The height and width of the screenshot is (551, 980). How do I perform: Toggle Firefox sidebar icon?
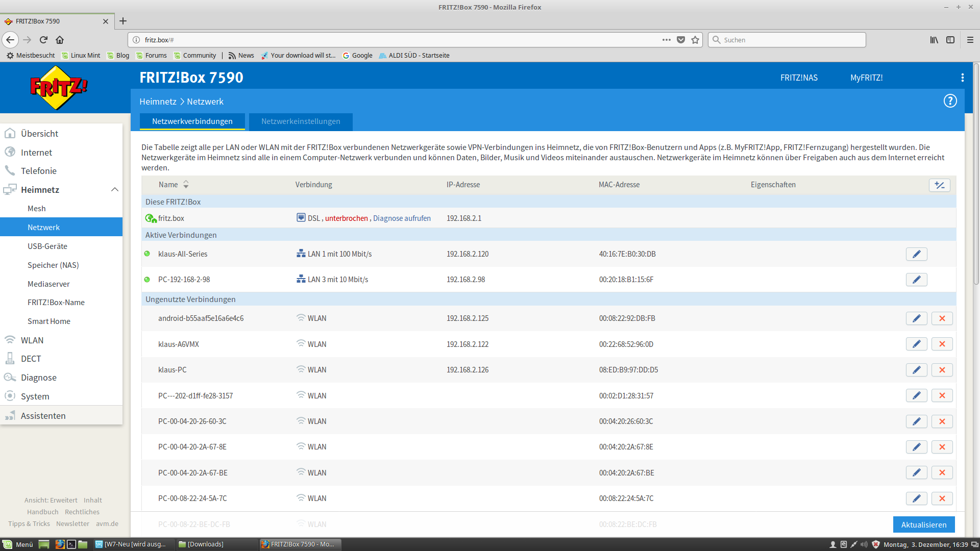[x=950, y=40]
